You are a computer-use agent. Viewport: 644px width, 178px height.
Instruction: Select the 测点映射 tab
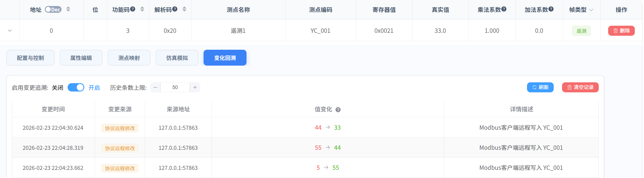click(x=129, y=58)
